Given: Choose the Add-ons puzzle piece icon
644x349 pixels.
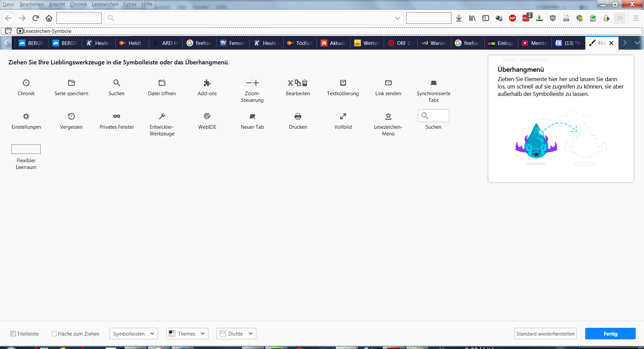Looking at the screenshot, I should 207,83.
